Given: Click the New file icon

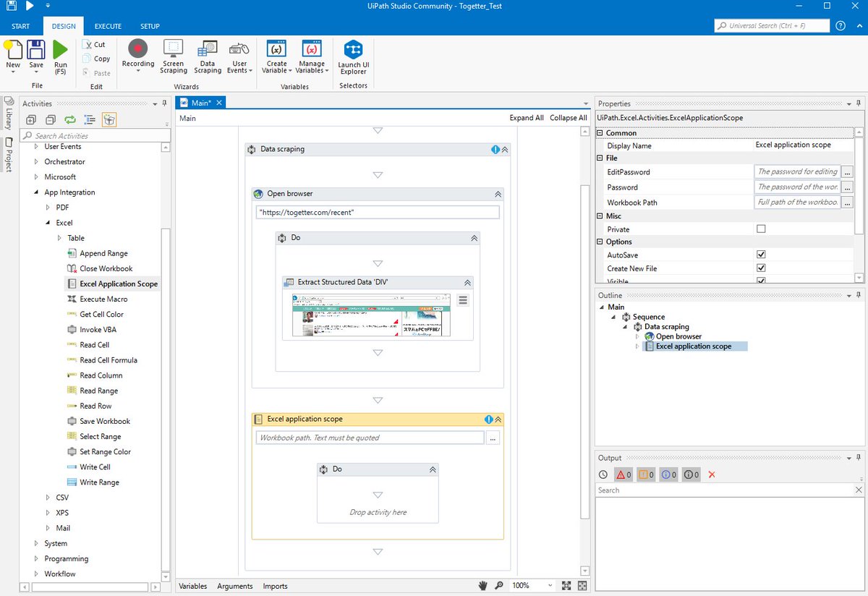Looking at the screenshot, I should 13,50.
